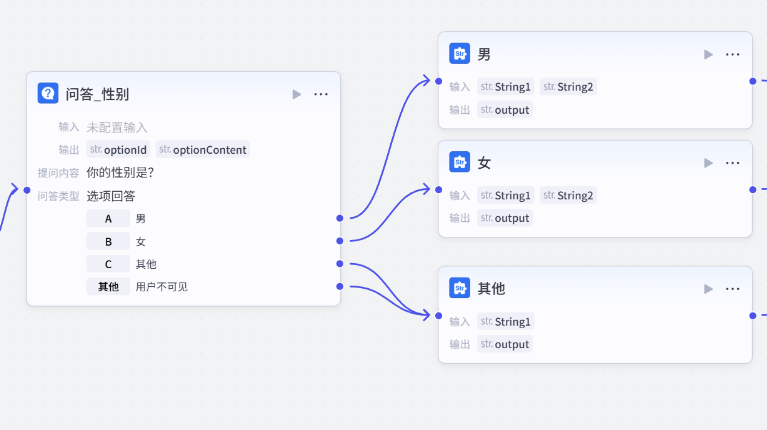
Task: Click the input port of 问答_性别 node
Action: [x=27, y=190]
